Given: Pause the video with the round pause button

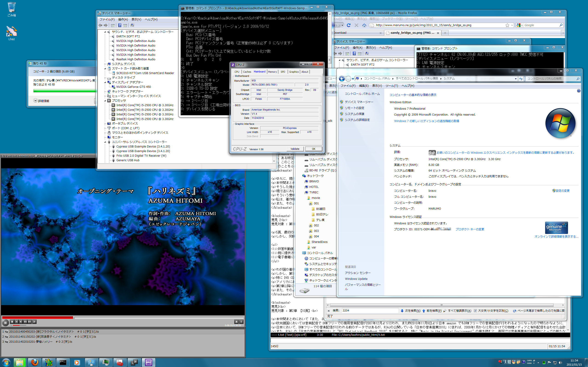Looking at the screenshot, I should pyautogui.click(x=5, y=323).
